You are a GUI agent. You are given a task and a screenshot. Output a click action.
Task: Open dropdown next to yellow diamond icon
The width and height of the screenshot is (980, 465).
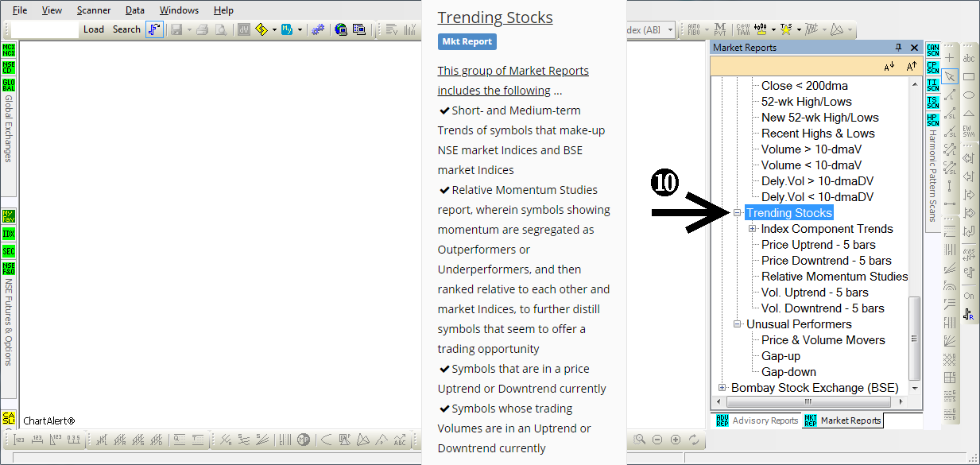click(x=274, y=29)
